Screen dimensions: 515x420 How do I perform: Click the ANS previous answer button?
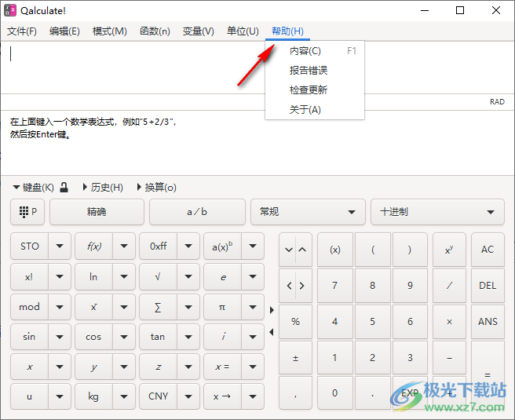pos(488,322)
